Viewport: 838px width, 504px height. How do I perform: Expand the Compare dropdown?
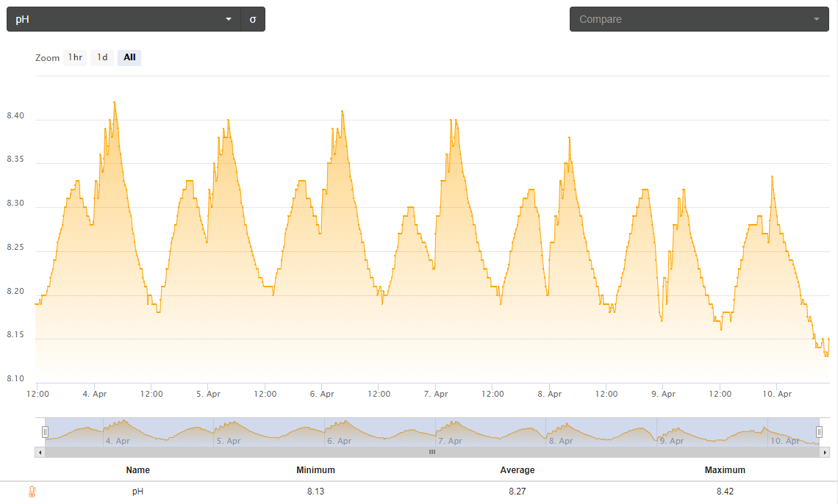coord(698,19)
